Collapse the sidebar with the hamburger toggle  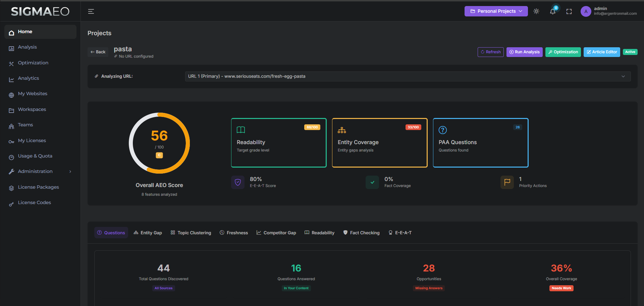91,11
